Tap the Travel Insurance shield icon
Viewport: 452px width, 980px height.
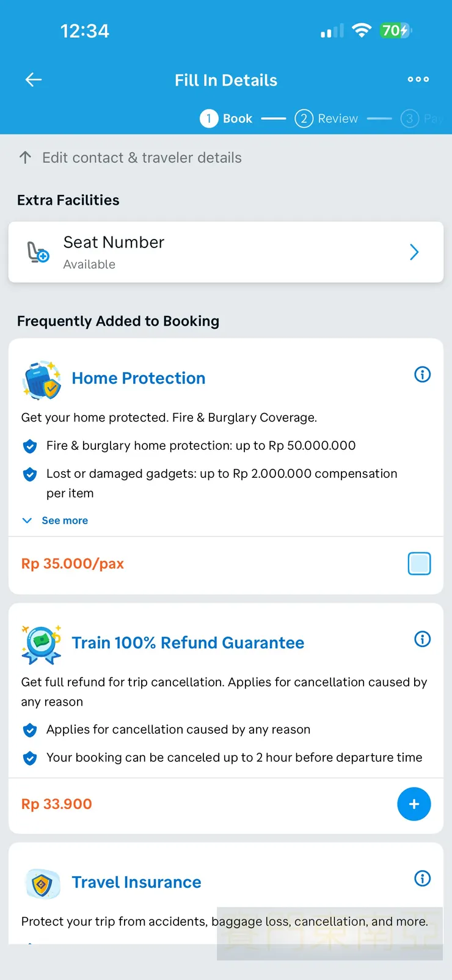(x=42, y=883)
